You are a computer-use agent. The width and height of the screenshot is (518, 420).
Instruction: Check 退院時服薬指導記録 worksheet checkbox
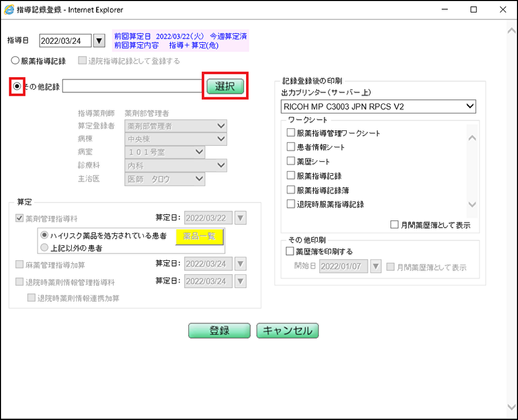click(290, 204)
